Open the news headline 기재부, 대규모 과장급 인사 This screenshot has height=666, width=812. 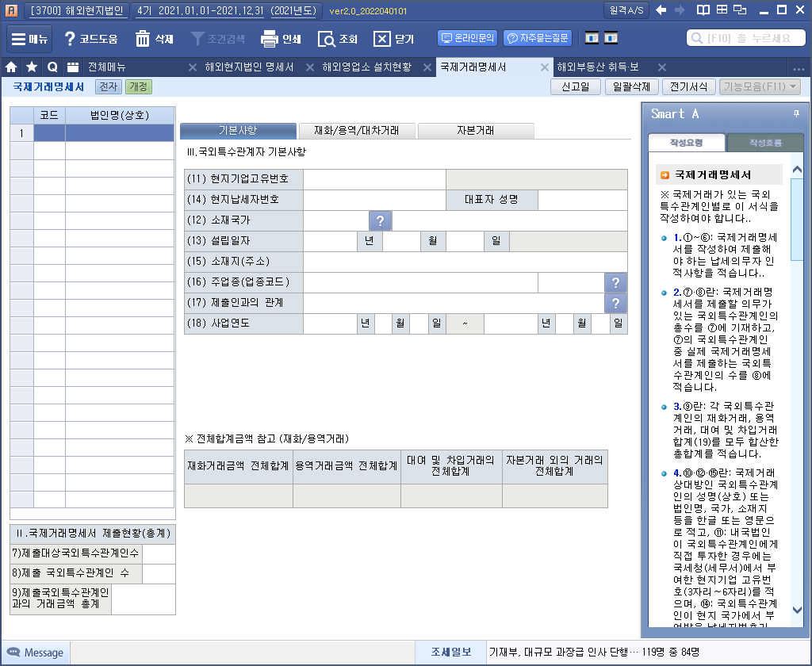click(594, 652)
